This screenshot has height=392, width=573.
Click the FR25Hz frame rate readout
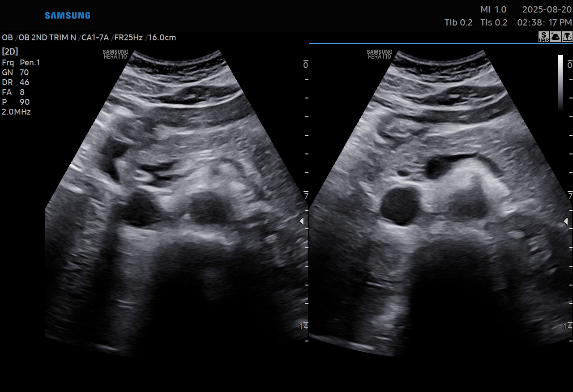click(x=128, y=38)
